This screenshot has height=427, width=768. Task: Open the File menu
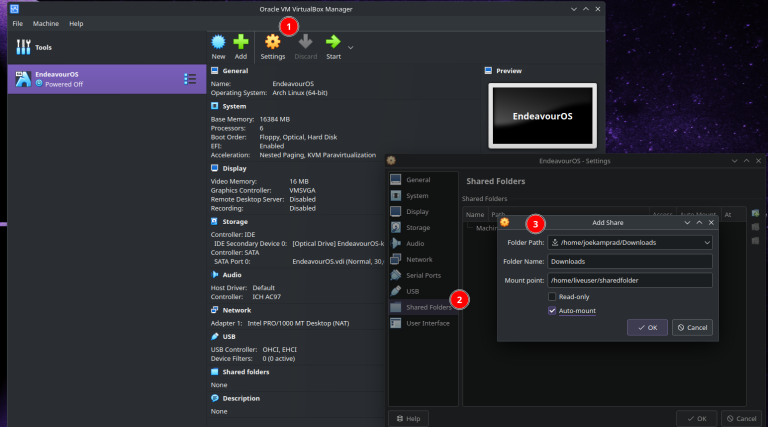click(x=17, y=23)
